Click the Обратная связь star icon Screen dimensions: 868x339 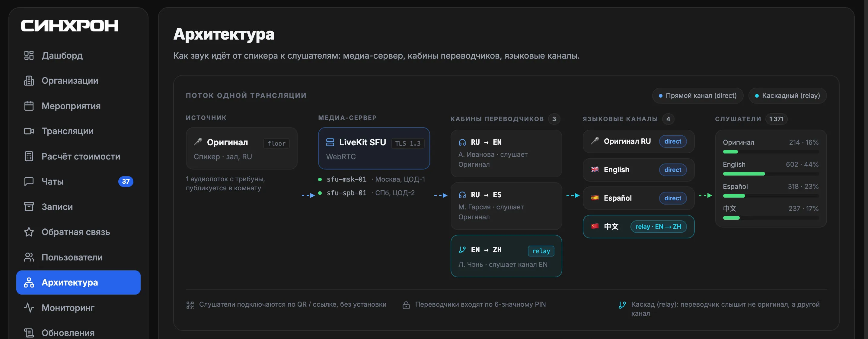[29, 232]
